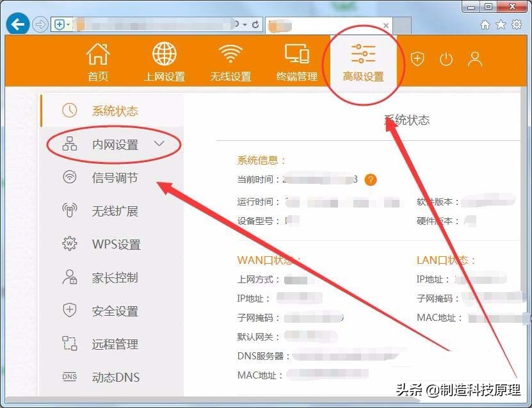Viewport: 532px width, 408px height.
Task: Open address bar history dropdown arrow
Action: tap(245, 24)
